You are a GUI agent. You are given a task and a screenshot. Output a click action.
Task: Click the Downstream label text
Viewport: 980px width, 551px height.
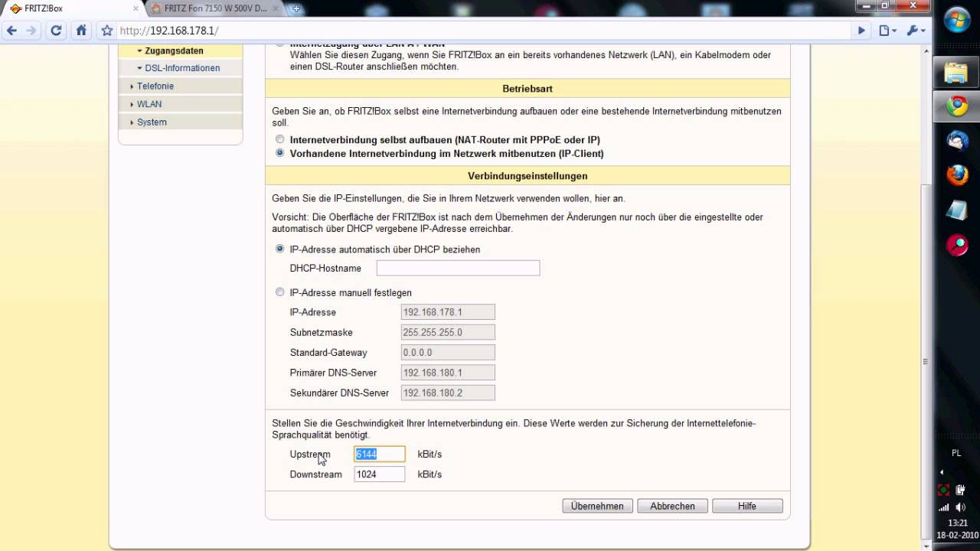click(315, 474)
